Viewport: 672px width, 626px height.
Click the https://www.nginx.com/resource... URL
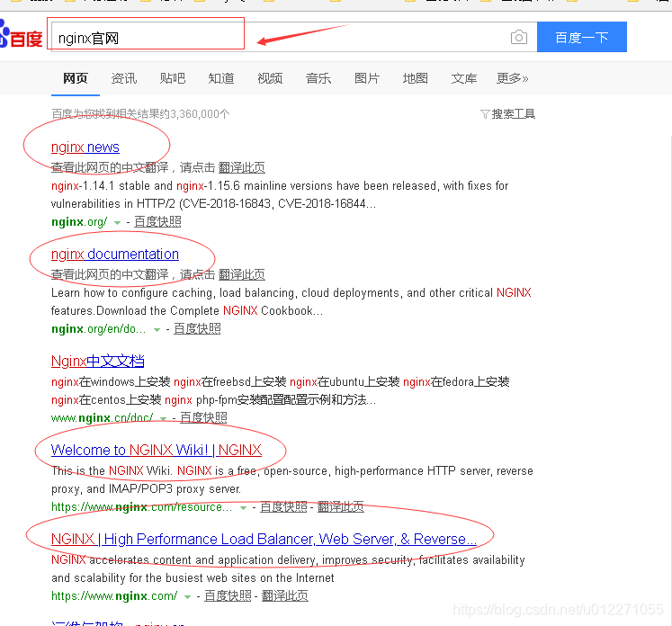tap(142, 508)
